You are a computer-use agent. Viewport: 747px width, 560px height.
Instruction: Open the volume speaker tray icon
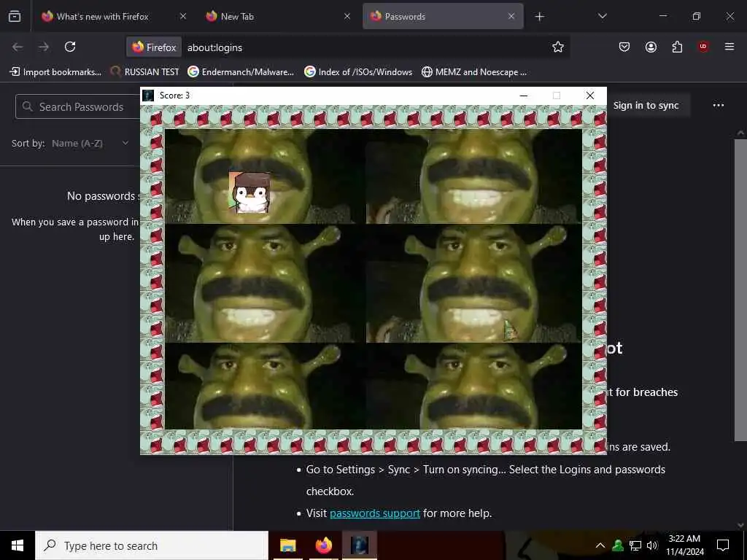coord(652,545)
